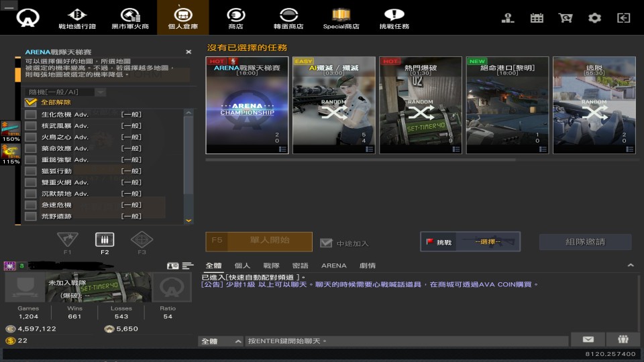This screenshot has height=362, width=644.
Task: Toggle the 中途加入 checkbox
Action: click(x=326, y=243)
